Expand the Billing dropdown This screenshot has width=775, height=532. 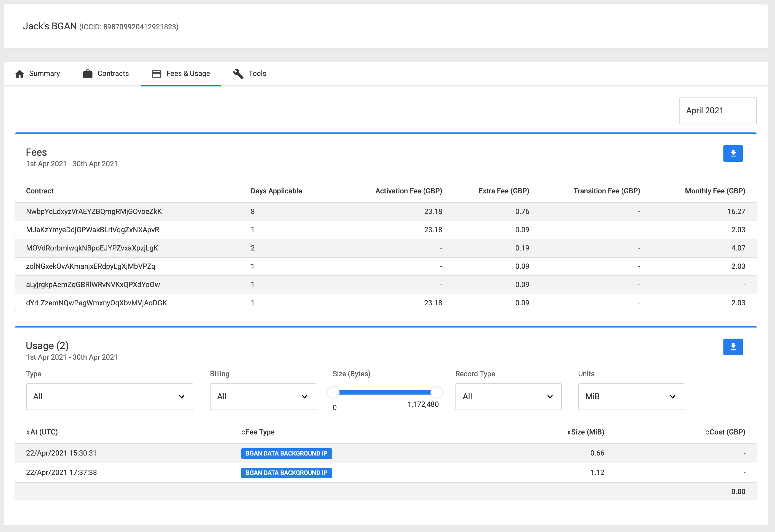263,396
